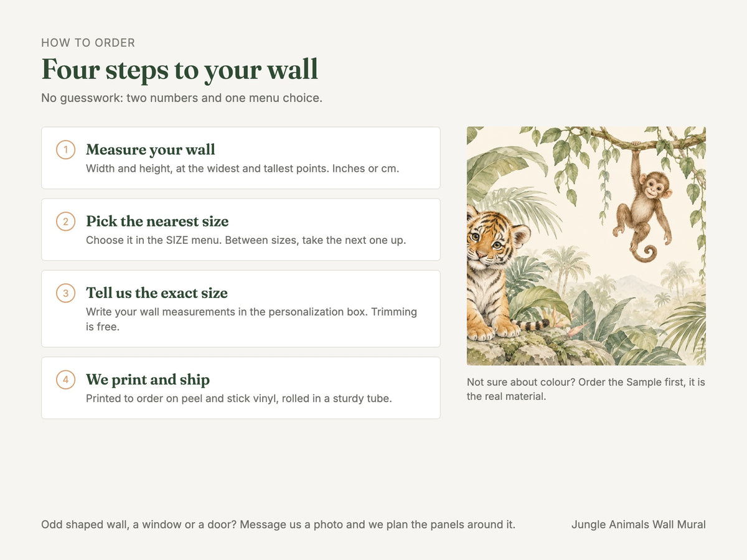Click the tiger cub in the mural
The height and width of the screenshot is (560, 747).
(x=498, y=274)
